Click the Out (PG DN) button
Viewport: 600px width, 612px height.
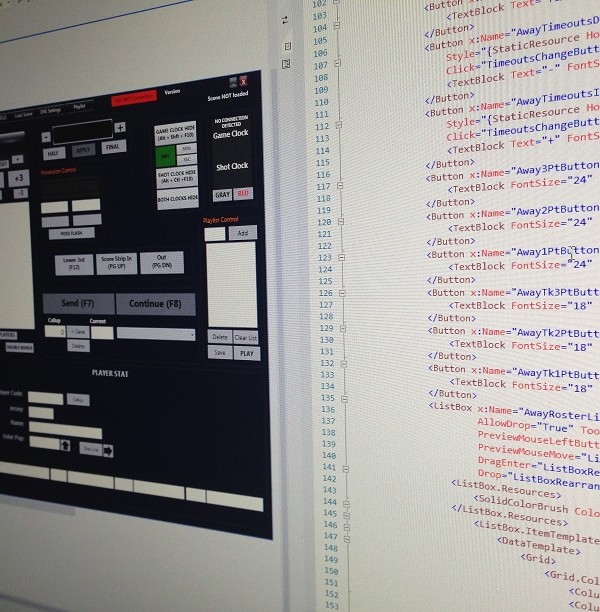162,262
